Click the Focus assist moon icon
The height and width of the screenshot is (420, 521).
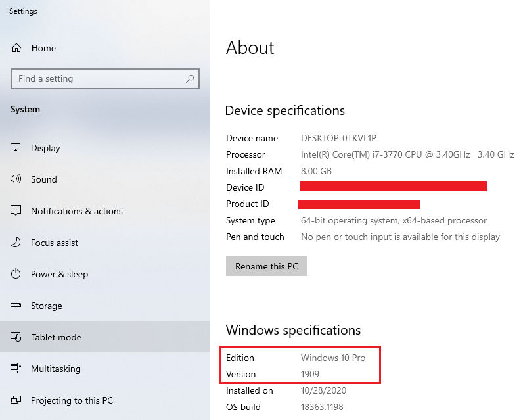tap(16, 242)
